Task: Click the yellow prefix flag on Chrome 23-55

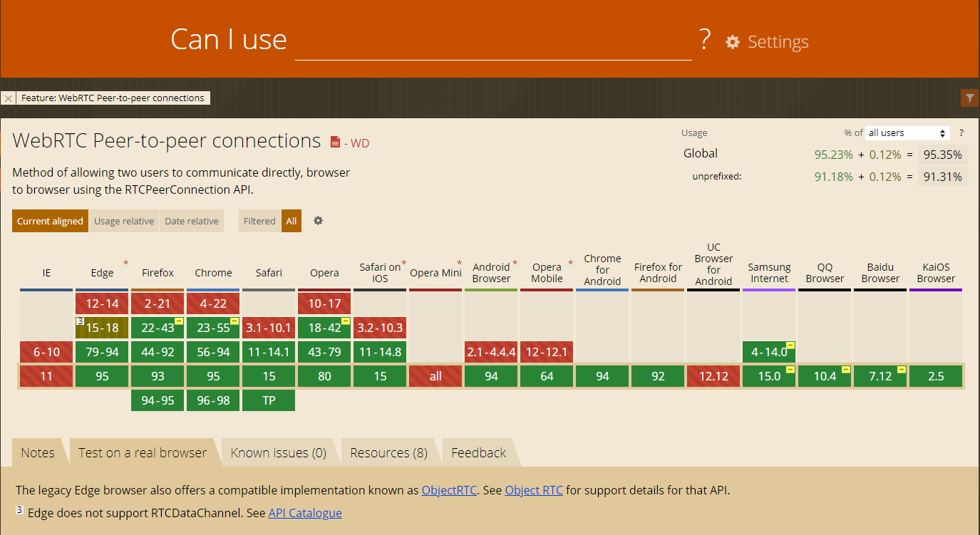Action: pyautogui.click(x=234, y=321)
